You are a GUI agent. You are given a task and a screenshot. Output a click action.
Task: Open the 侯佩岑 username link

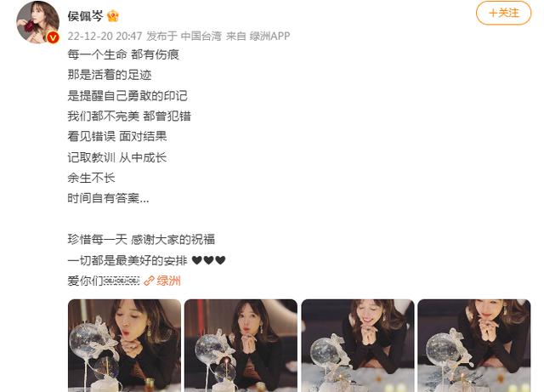pos(85,16)
